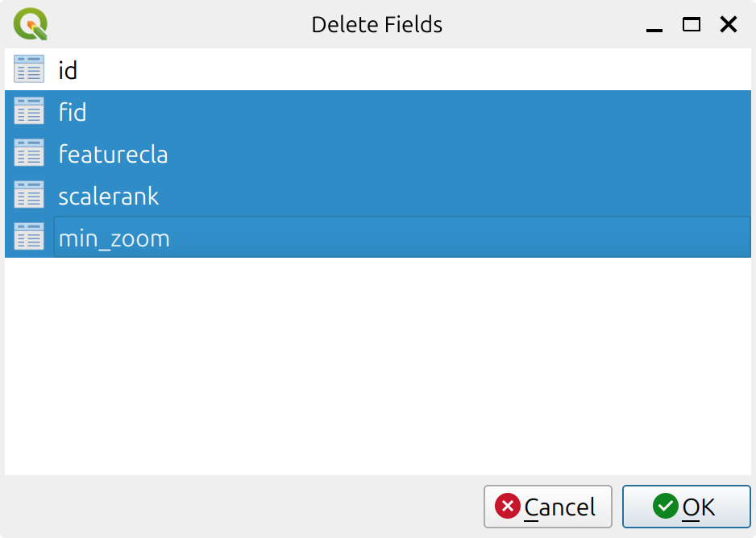Maximize the Delete Fields window

point(691,25)
